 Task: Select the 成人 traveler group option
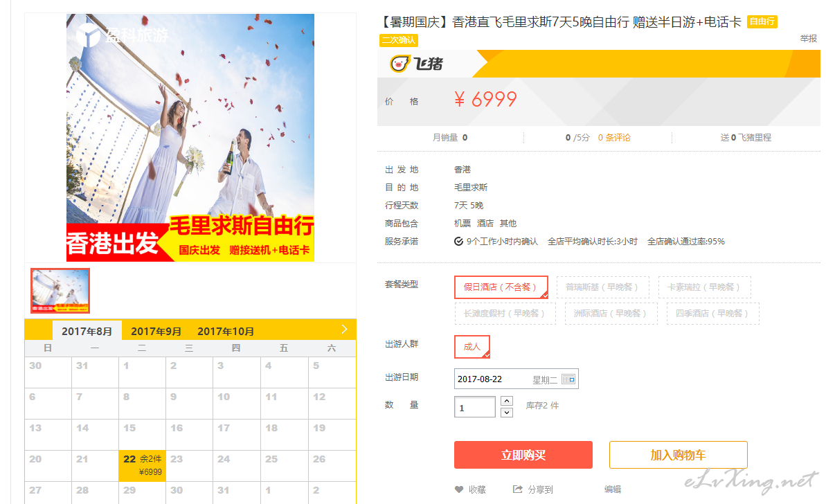[472, 347]
